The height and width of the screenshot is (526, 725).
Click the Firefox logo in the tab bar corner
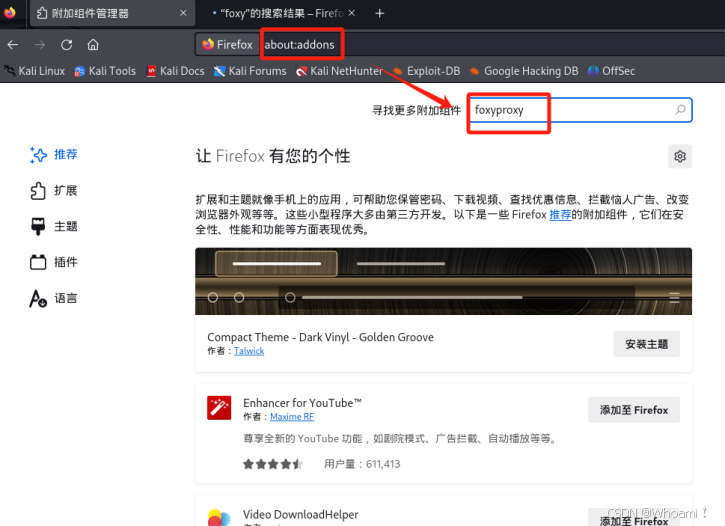pos(10,12)
